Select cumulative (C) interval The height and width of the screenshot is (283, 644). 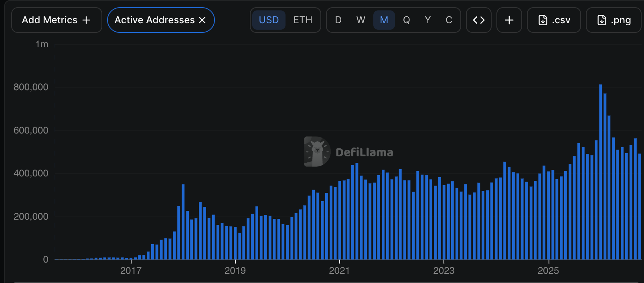coord(449,20)
